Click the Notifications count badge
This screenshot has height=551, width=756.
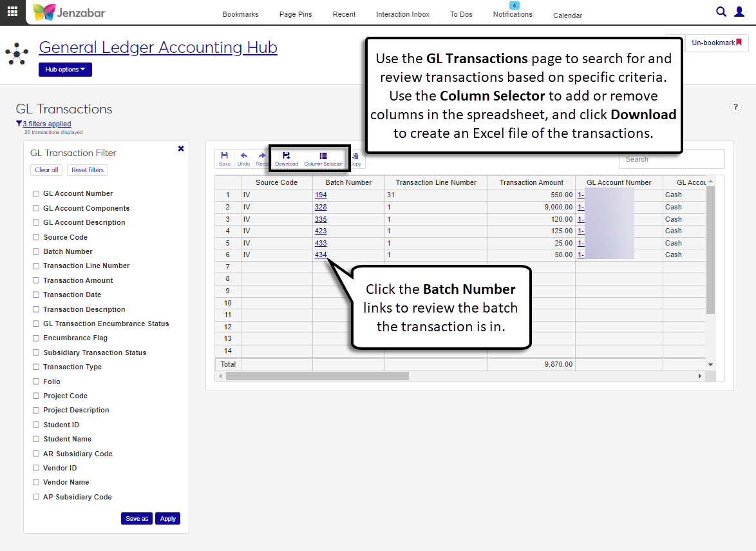pos(514,5)
